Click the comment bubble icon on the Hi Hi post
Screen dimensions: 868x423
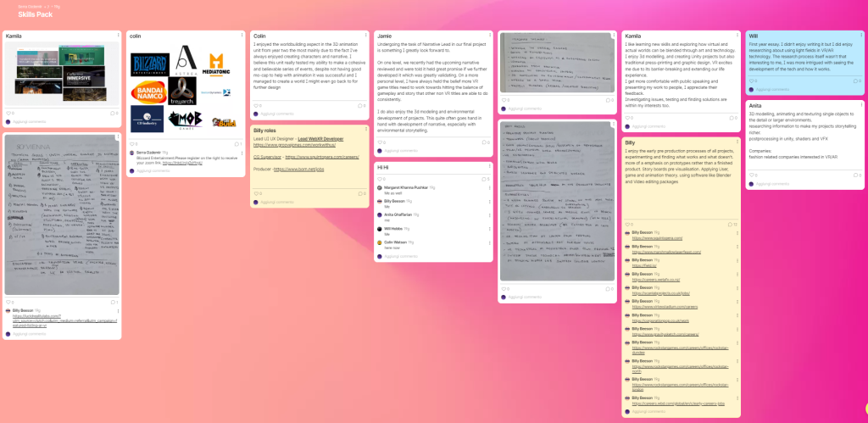484,180
